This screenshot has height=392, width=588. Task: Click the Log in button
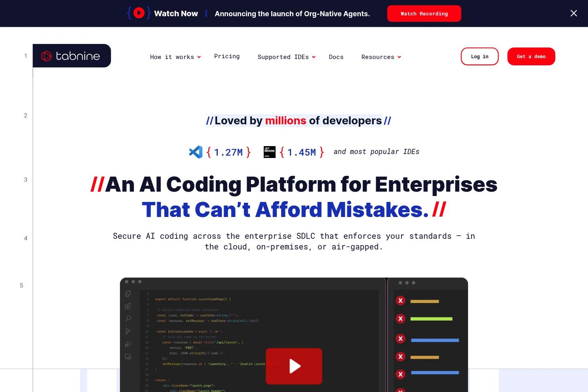point(480,57)
